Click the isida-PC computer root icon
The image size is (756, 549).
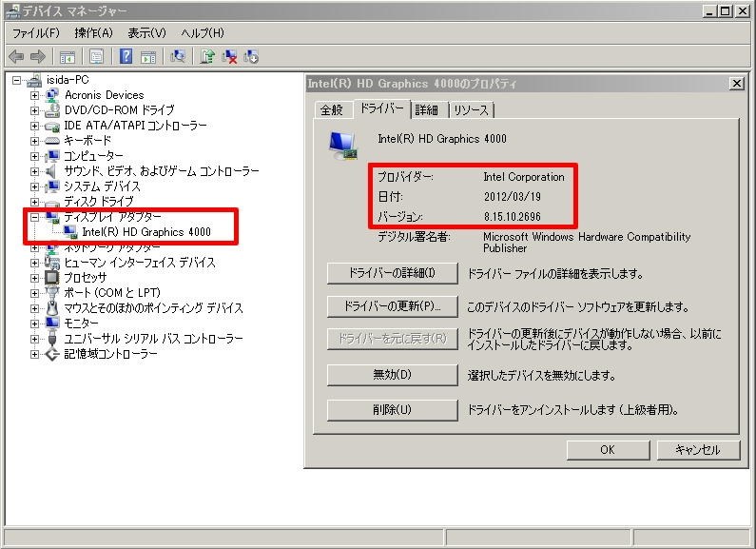34,80
